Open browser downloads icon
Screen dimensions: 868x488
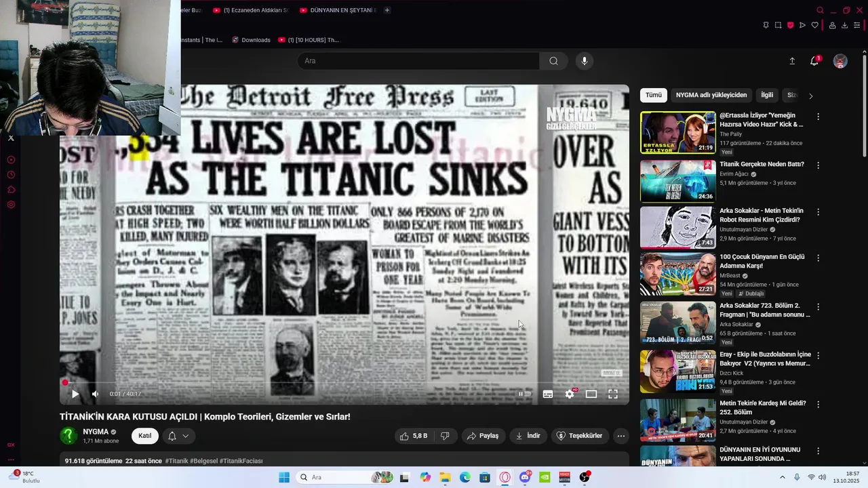coord(844,25)
